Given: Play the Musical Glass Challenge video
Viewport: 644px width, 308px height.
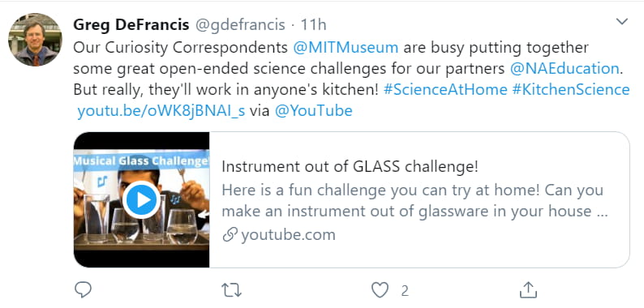Looking at the screenshot, I should tap(142, 200).
